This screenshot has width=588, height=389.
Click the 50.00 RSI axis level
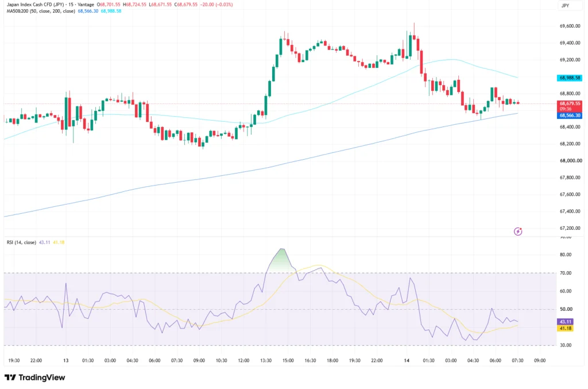click(x=566, y=309)
